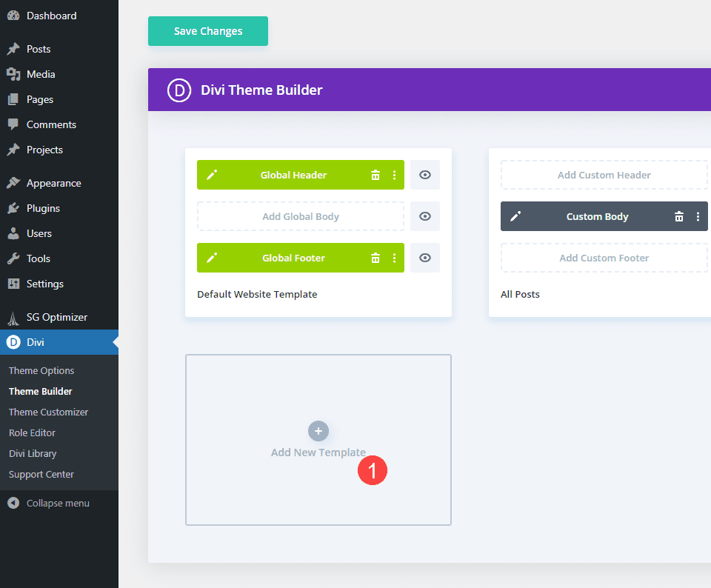Click the Media icon in sidebar

coord(13,74)
